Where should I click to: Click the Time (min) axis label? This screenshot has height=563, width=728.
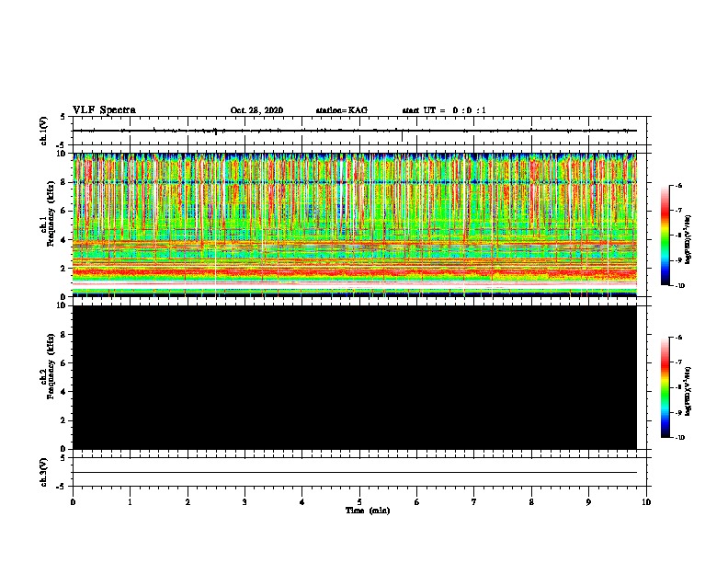368,511
